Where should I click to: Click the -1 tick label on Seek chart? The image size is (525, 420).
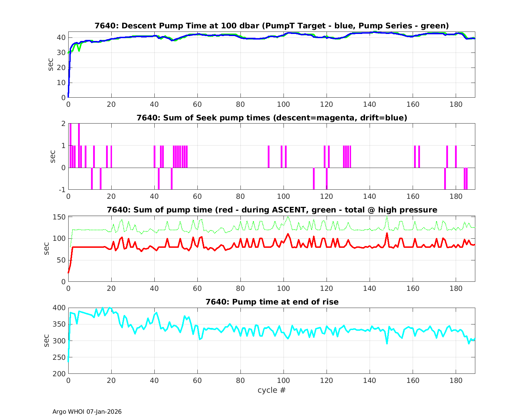(x=62, y=190)
